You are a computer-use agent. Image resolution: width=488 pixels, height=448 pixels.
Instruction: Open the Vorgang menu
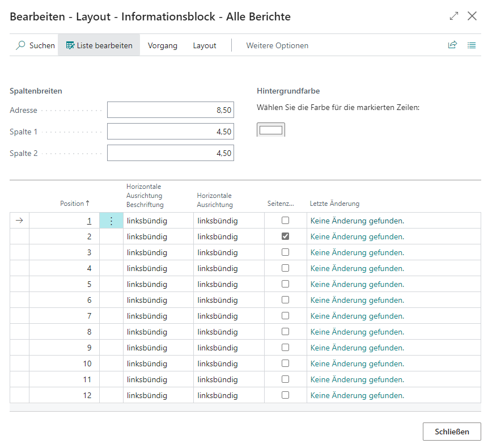pyautogui.click(x=162, y=45)
